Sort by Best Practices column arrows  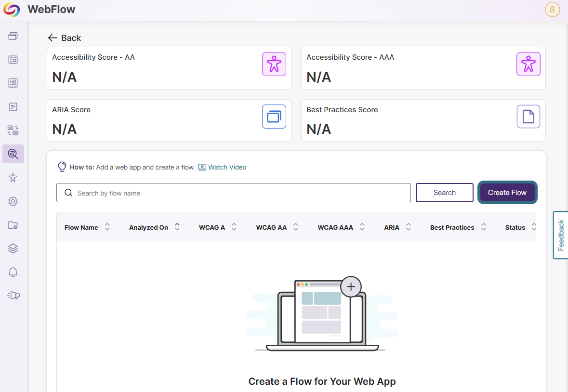[483, 227]
